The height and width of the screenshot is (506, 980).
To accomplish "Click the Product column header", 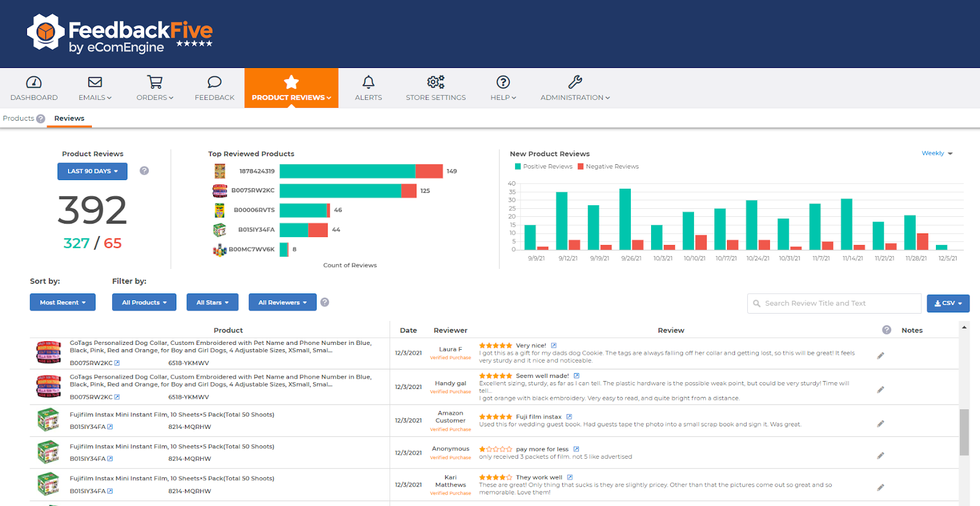I will pyautogui.click(x=228, y=330).
